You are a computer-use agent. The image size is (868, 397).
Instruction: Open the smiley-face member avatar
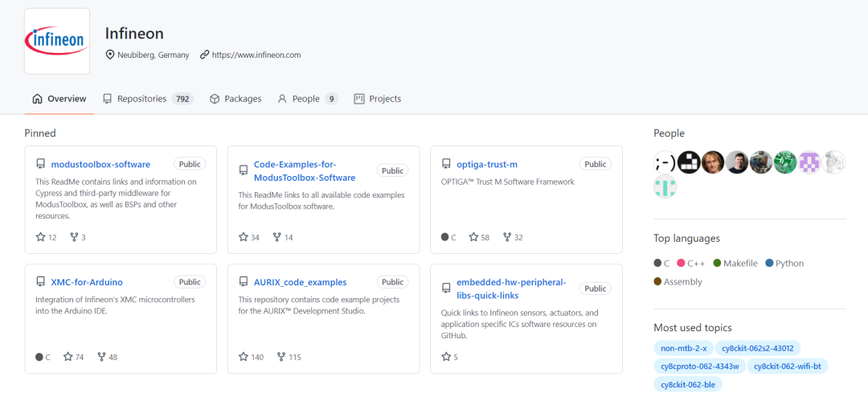coord(665,162)
